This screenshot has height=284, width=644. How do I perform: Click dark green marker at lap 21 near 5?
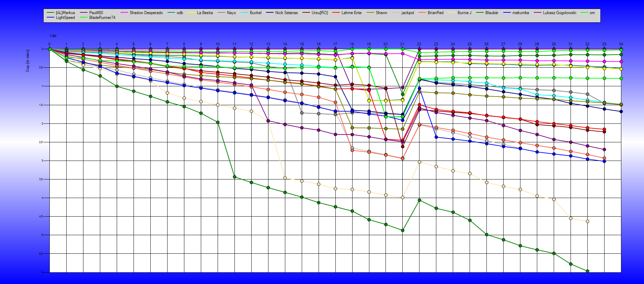click(403, 230)
